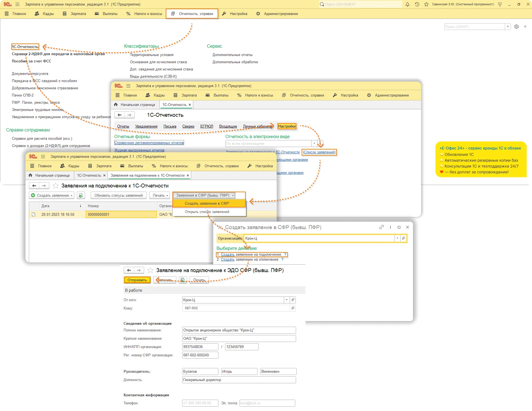Go back in ЭДО СФР application form
This screenshot has height=411, width=532.
129,270
